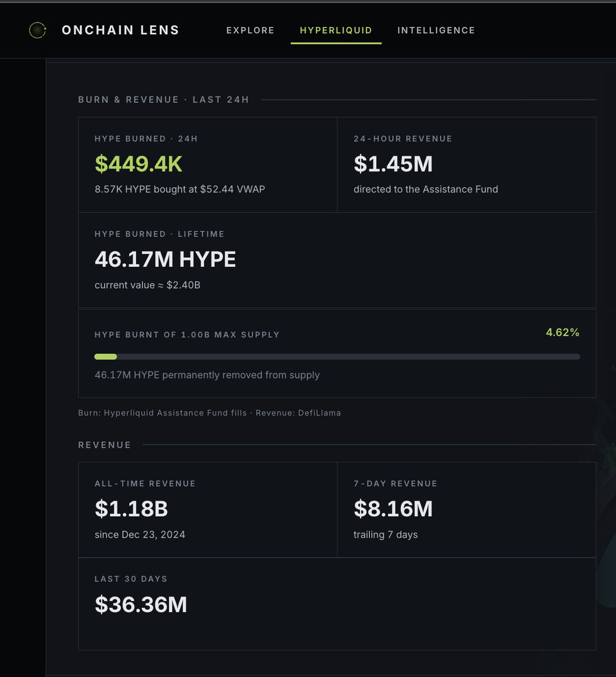Image resolution: width=616 pixels, height=677 pixels.
Task: Click 'trailing 7 days' text
Action: (386, 534)
